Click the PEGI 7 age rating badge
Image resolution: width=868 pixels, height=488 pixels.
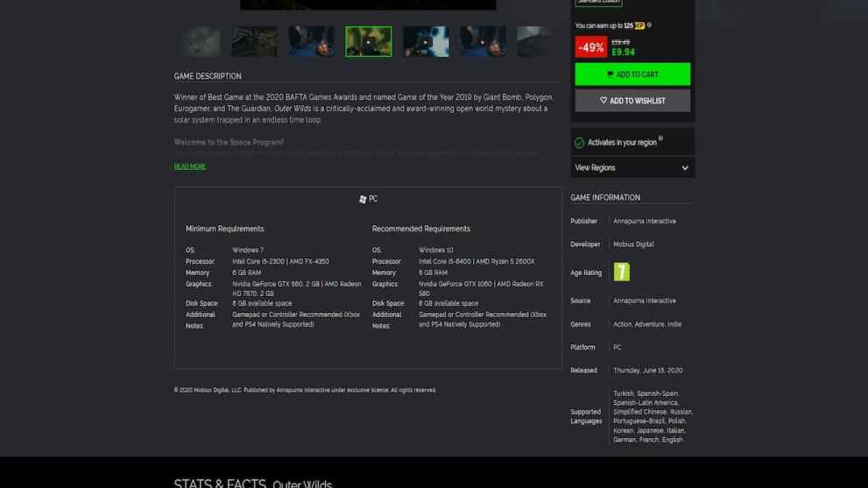(x=621, y=272)
